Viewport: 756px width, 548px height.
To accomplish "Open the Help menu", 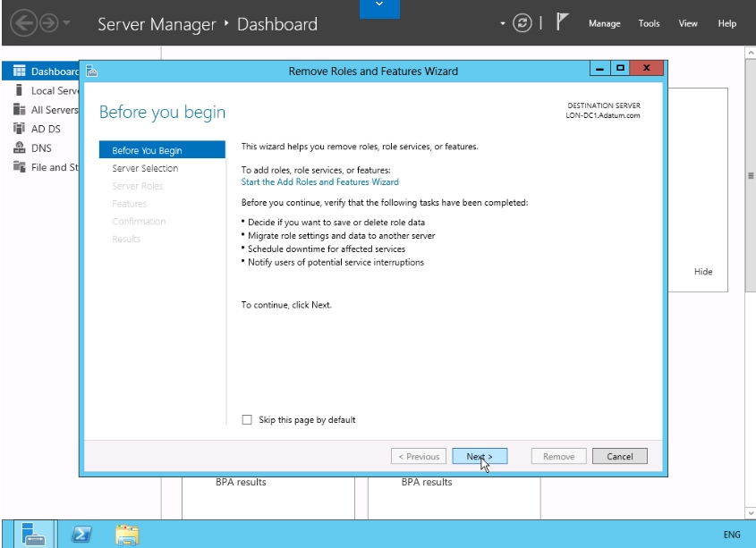I will point(726,23).
